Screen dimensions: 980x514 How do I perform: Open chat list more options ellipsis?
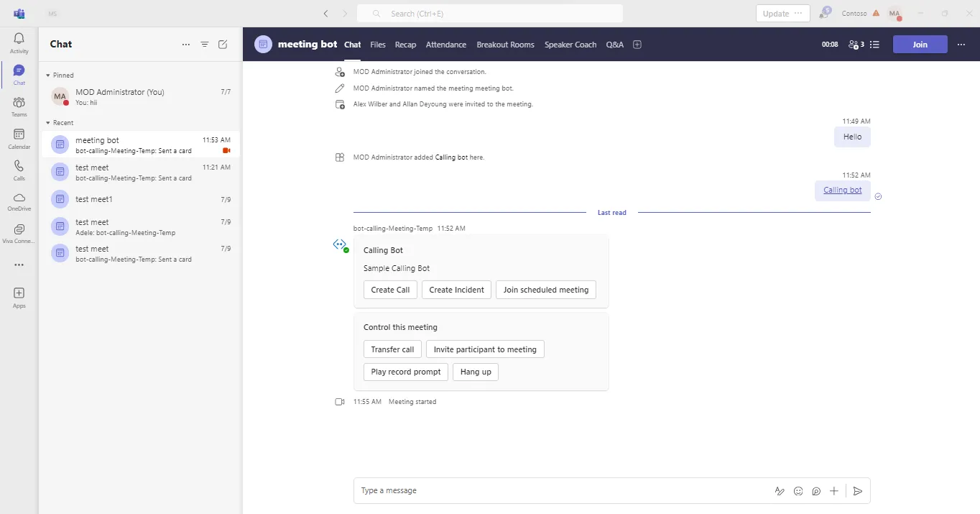click(x=186, y=45)
